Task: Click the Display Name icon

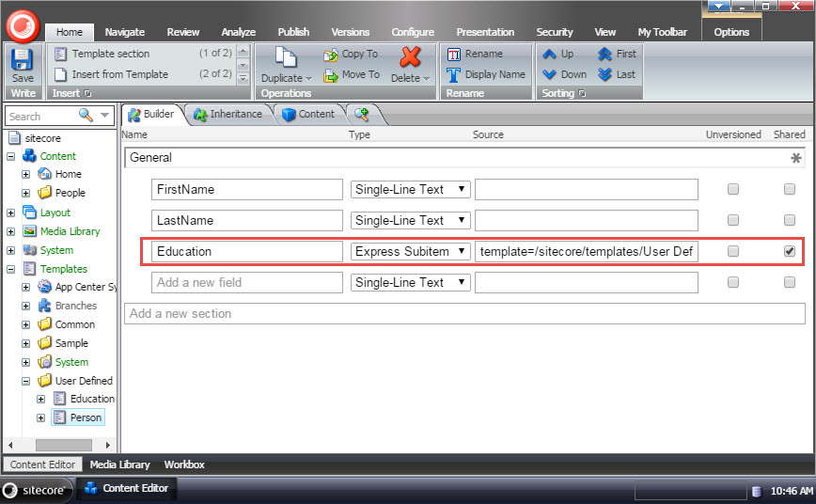Action: pos(453,75)
